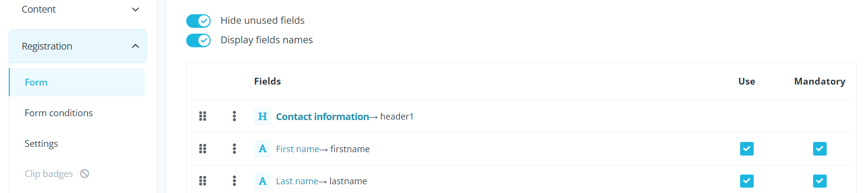Uncheck the Mandatory checkbox for First name

click(x=820, y=149)
